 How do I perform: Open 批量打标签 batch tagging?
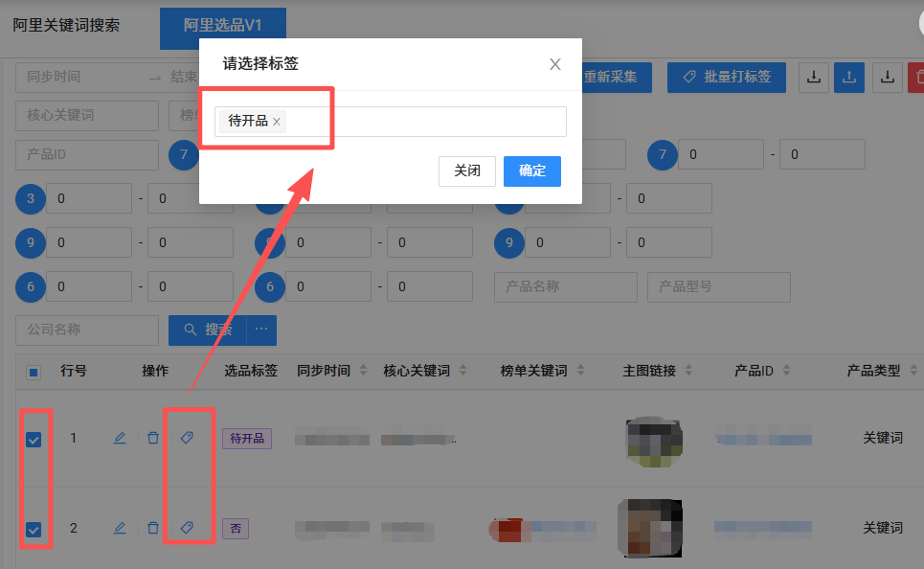(727, 78)
